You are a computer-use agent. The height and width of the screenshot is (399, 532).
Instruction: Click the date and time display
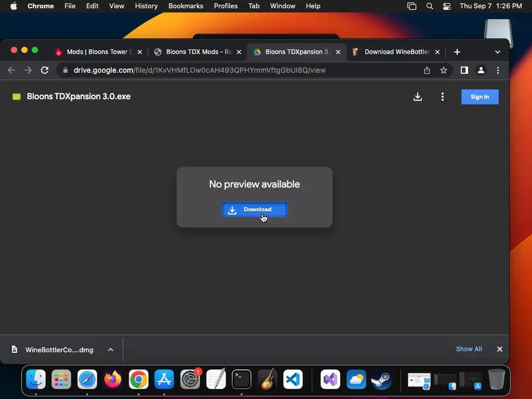pos(490,6)
